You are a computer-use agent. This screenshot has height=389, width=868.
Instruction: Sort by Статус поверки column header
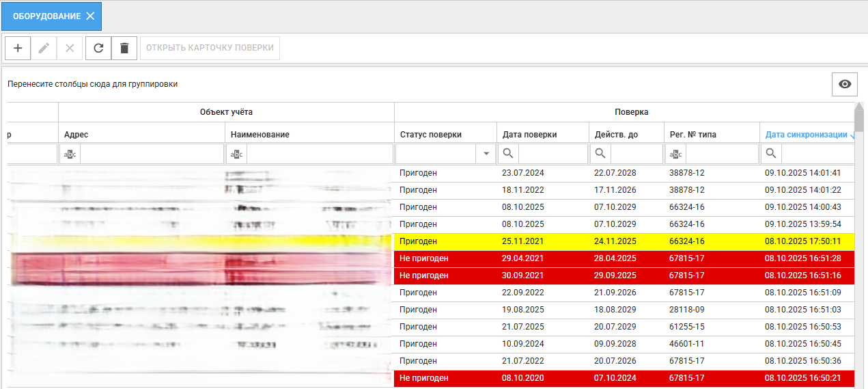430,135
